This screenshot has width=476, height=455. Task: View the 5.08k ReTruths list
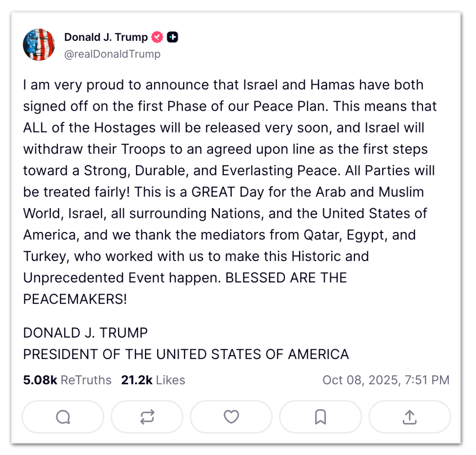point(67,380)
